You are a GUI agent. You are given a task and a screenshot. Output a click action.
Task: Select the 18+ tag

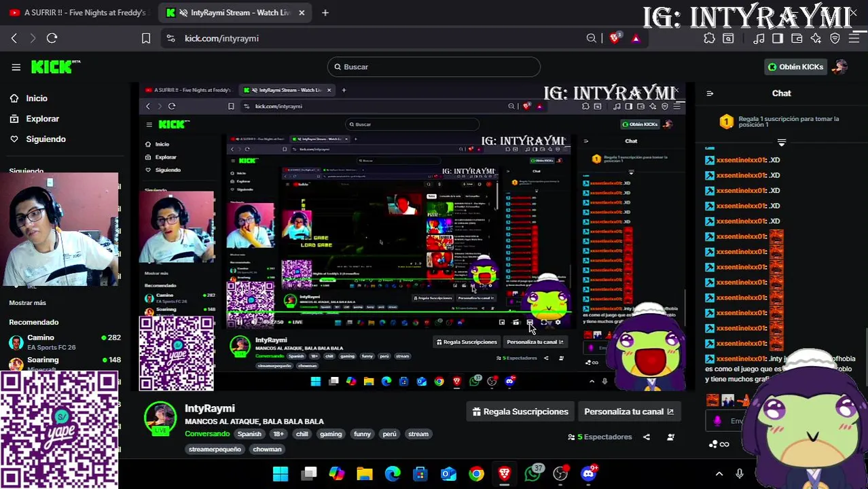click(278, 434)
